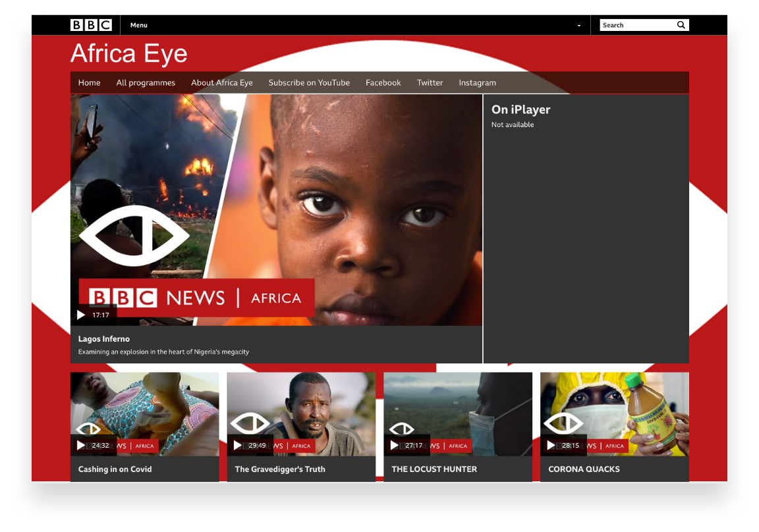Image resolution: width=759 pixels, height=532 pixels.
Task: Go to the Home tab
Action: pyautogui.click(x=90, y=83)
